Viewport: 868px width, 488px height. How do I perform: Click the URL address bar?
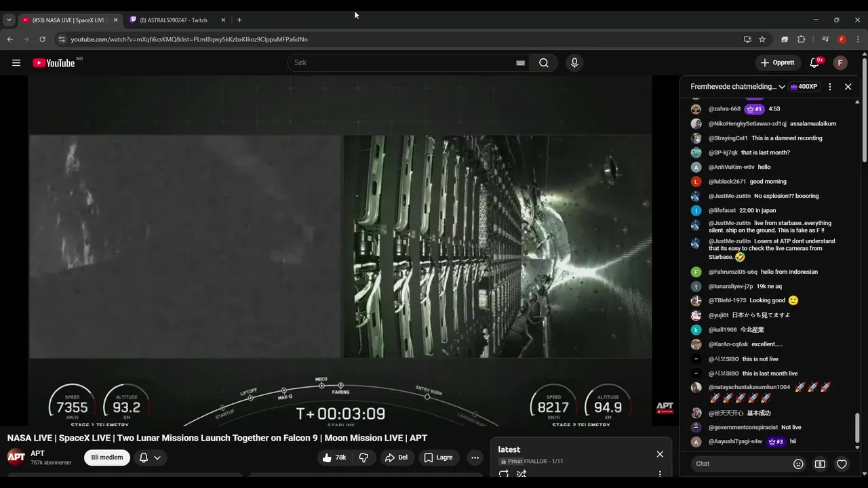pyautogui.click(x=400, y=39)
